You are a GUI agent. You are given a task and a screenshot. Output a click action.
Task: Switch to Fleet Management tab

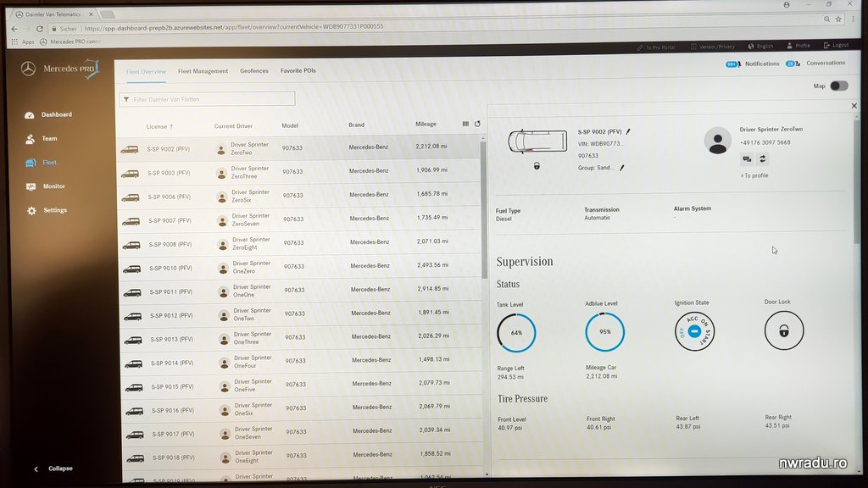(203, 71)
